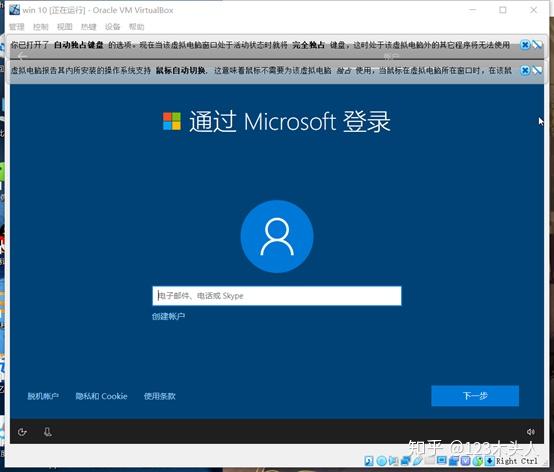Click the audio icon in the VirtualBox status bar
Screen dimensions: 554x472
click(393, 461)
